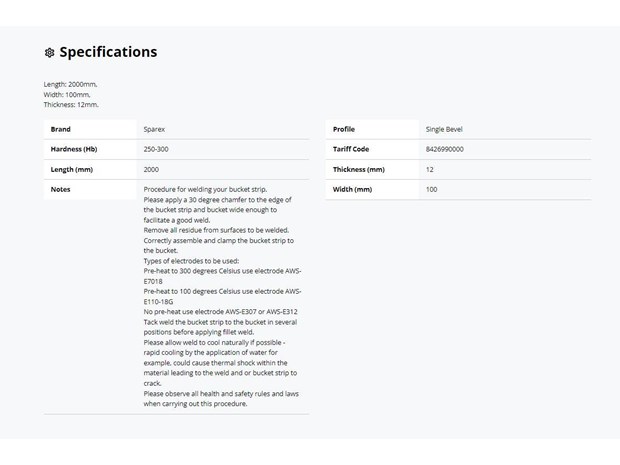Click the Tariff Code label
Viewport: 620px width, 465px height.
coord(351,149)
